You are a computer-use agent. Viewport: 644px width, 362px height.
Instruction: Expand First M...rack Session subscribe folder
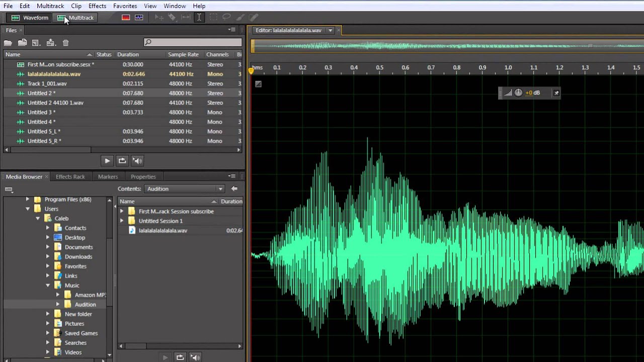(x=121, y=212)
